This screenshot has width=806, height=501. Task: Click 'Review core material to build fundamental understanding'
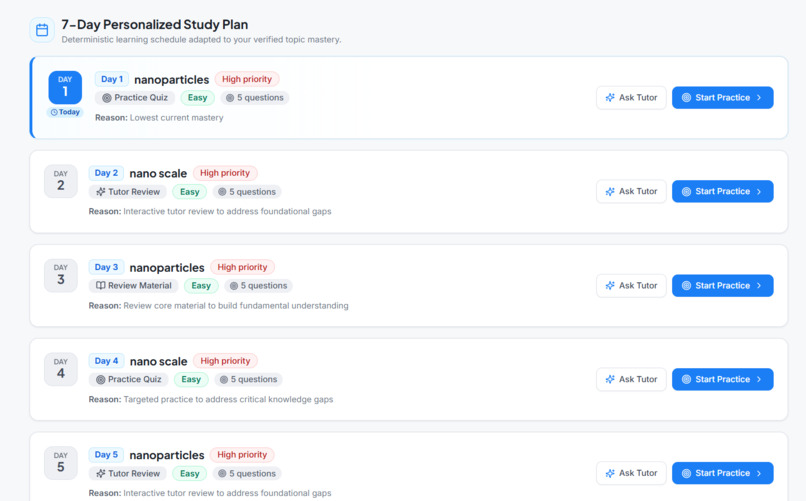coord(236,306)
